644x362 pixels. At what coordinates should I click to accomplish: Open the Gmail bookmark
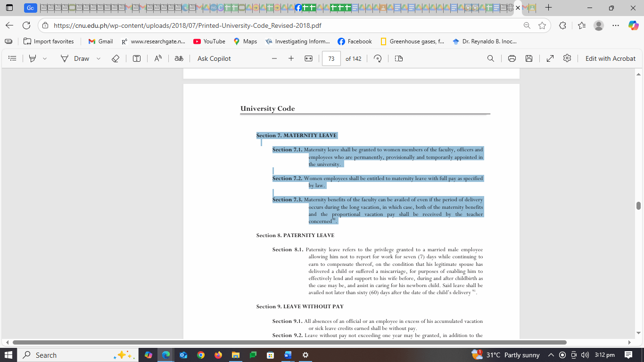100,41
